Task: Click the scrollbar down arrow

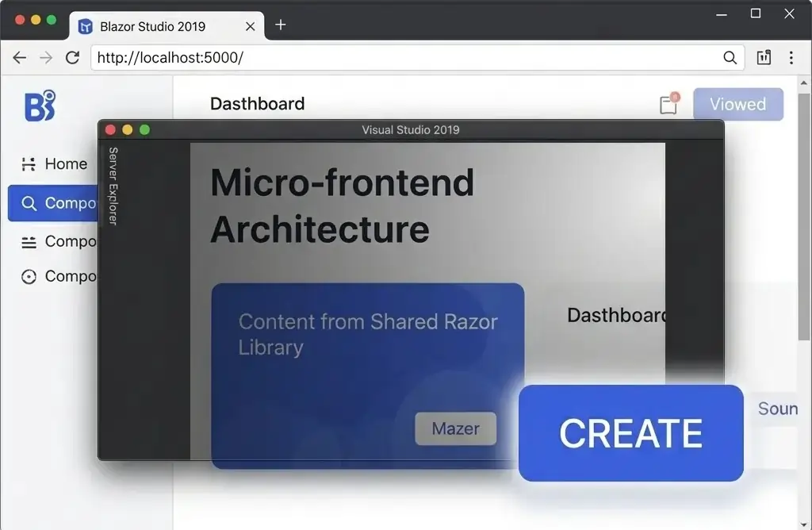Action: pos(804,524)
